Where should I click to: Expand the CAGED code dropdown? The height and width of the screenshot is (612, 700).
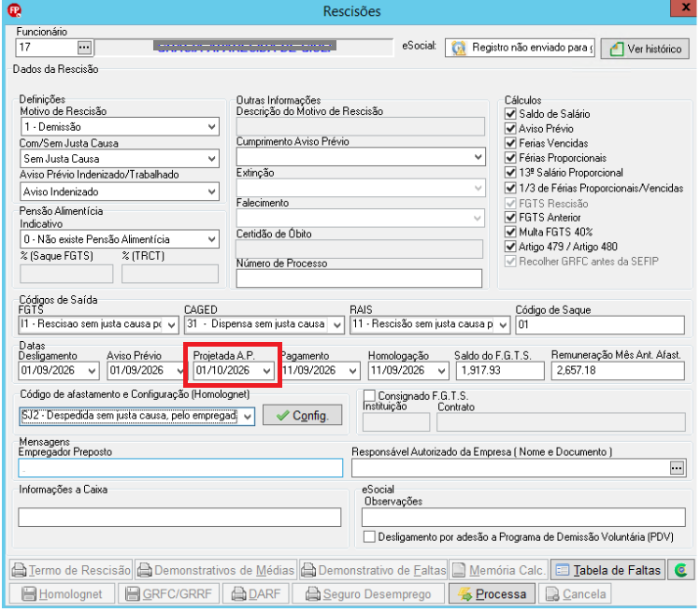coord(337,325)
